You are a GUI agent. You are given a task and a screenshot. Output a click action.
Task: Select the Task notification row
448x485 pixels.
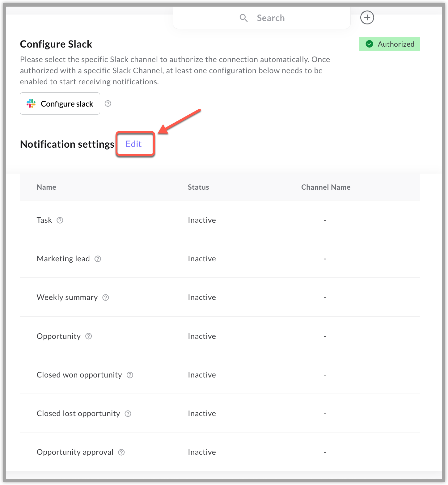(x=220, y=220)
